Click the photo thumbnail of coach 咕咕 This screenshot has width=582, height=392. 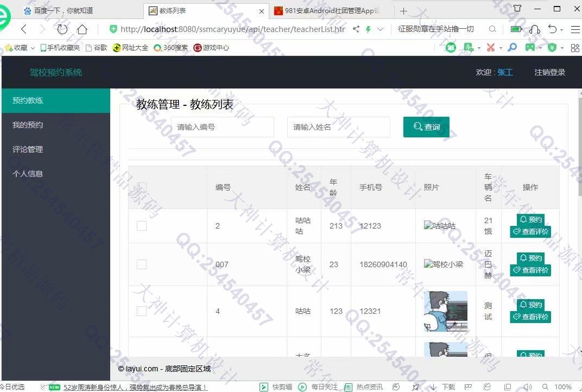pyautogui.click(x=445, y=311)
